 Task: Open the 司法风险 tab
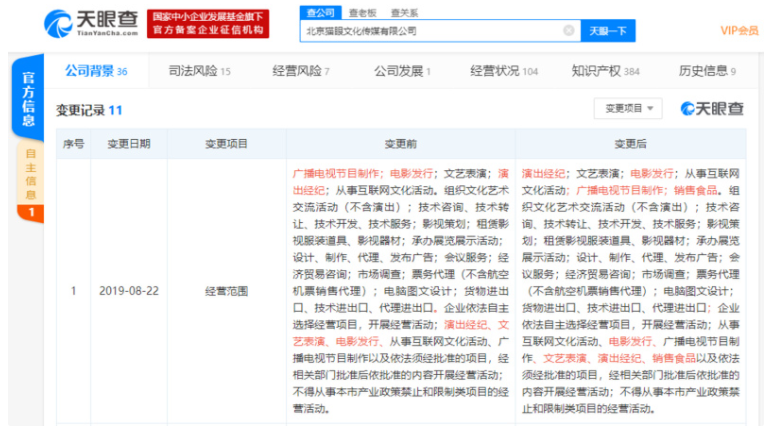tap(199, 71)
